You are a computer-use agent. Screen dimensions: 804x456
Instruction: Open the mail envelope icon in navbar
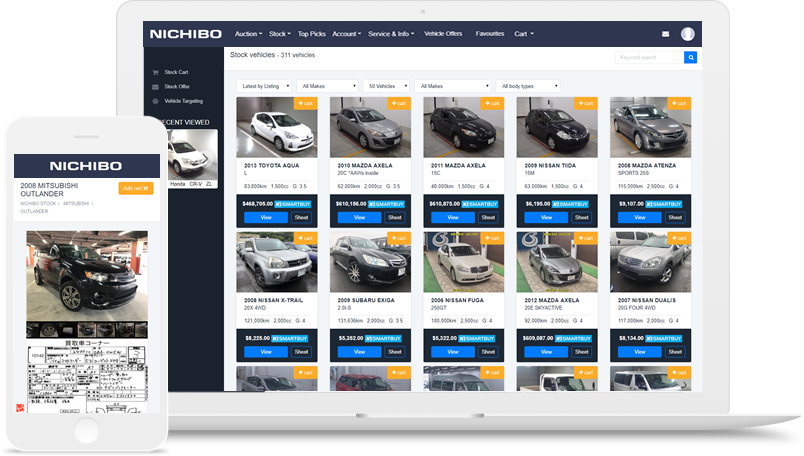tap(665, 34)
